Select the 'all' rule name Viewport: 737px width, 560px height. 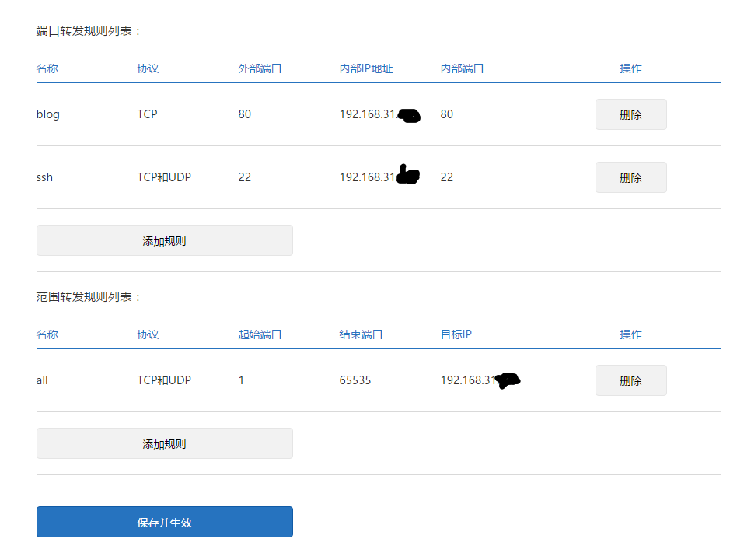42,381
